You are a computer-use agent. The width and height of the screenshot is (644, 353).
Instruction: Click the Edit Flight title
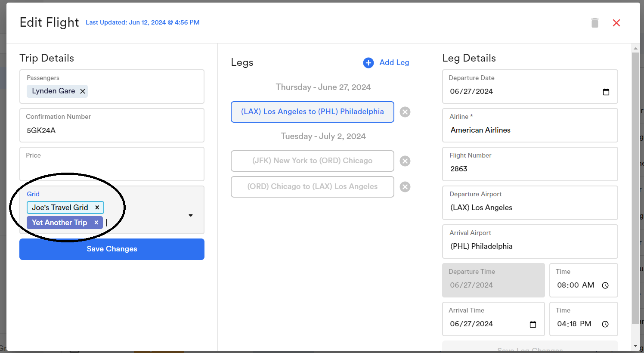tap(50, 22)
